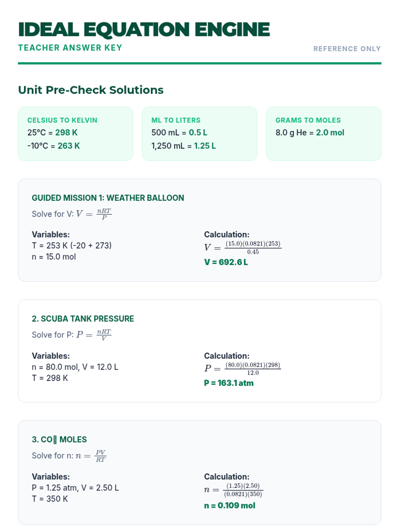Click the IDEAL EQUATION ENGINE title

coord(144,29)
